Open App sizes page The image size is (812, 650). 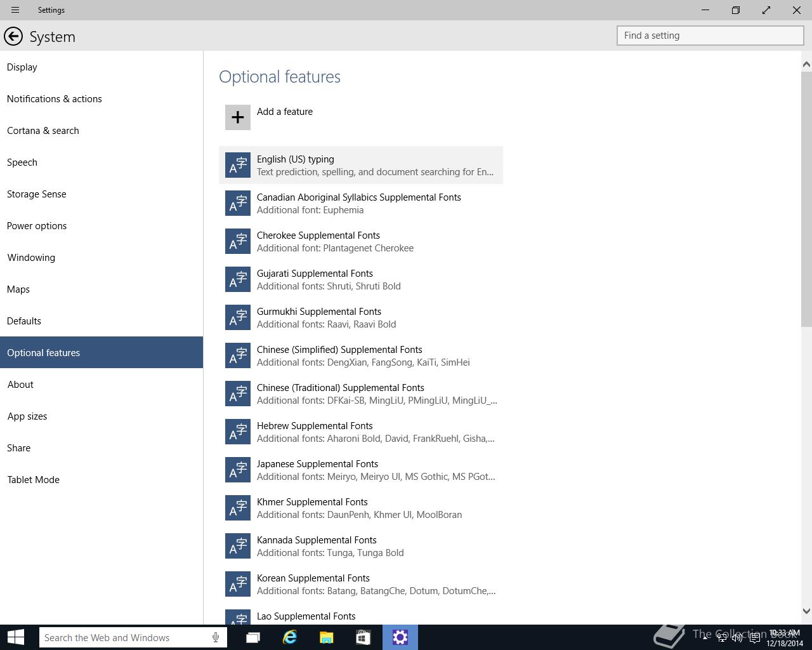[101, 416]
